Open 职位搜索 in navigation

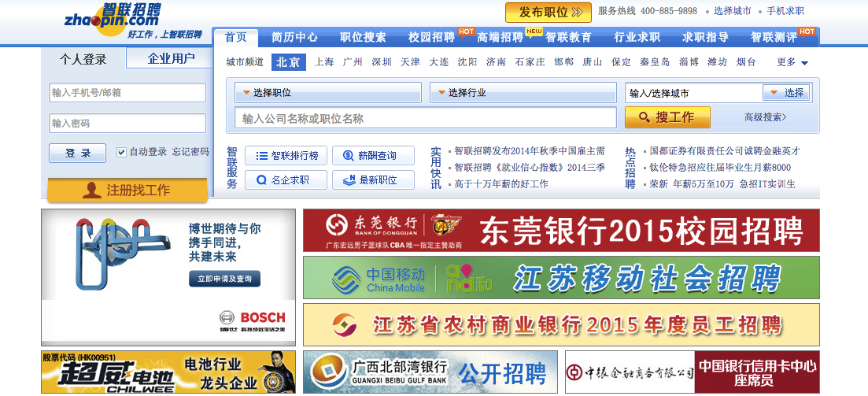pos(363,37)
